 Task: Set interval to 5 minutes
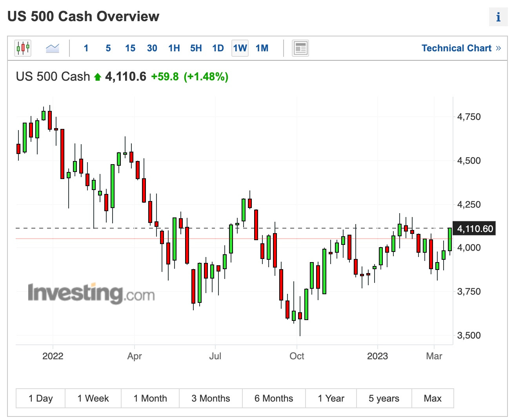pos(108,48)
